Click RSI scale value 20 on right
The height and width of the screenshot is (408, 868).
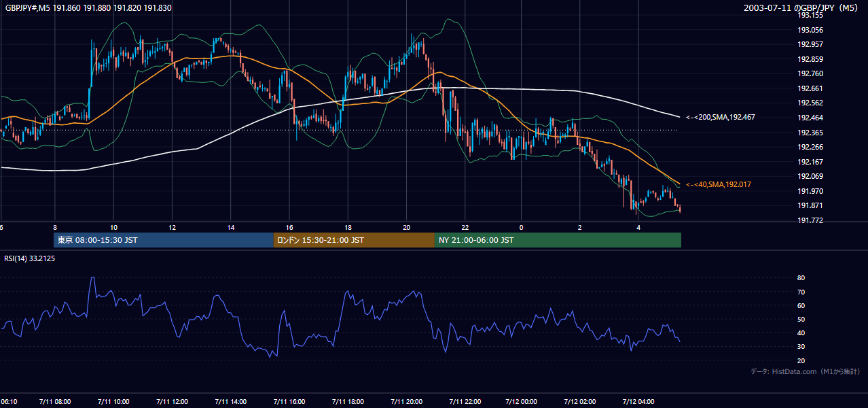[x=801, y=360]
